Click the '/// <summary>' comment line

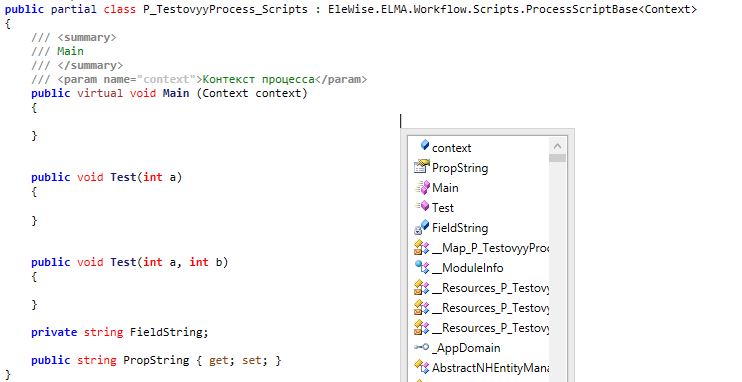74,37
